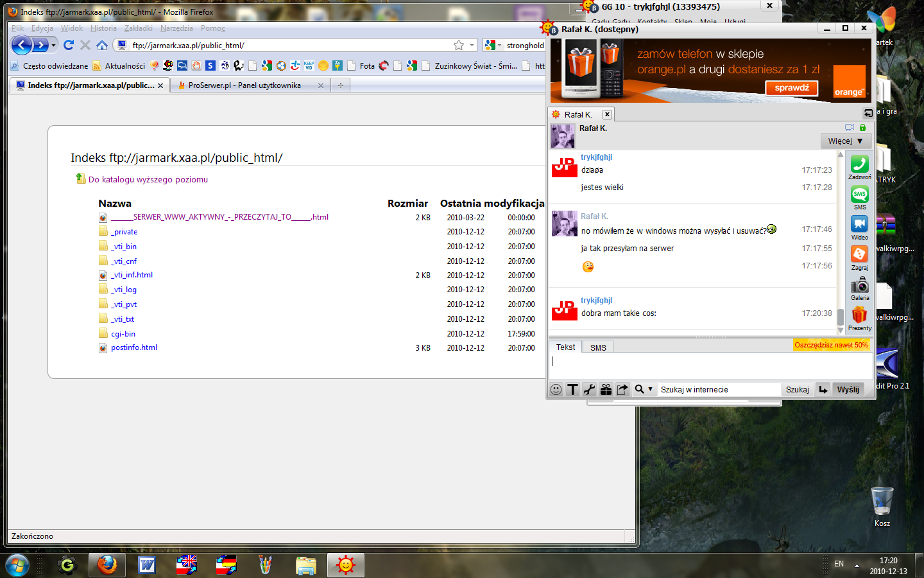Click the text formatting T icon
The height and width of the screenshot is (578, 924).
click(x=572, y=389)
